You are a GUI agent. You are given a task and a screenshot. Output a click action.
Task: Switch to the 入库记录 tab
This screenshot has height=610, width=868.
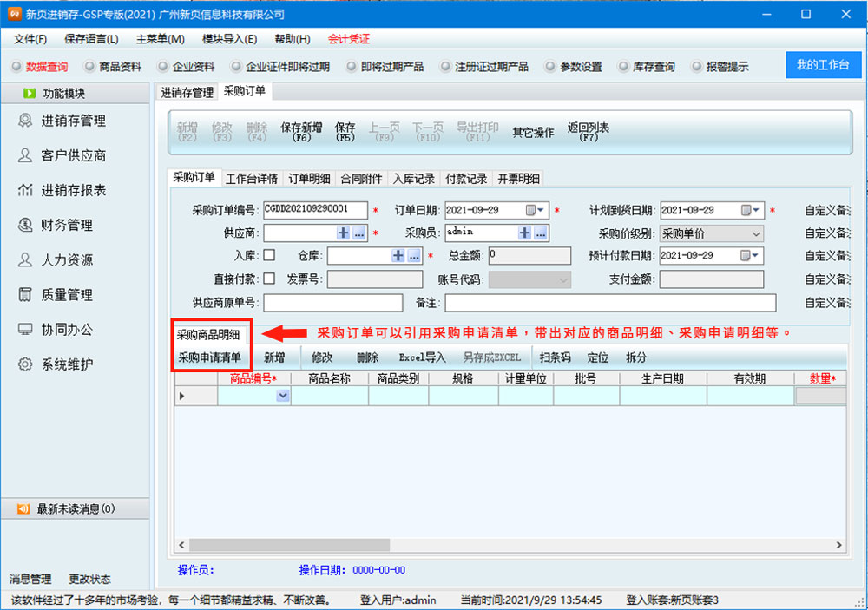pyautogui.click(x=413, y=179)
